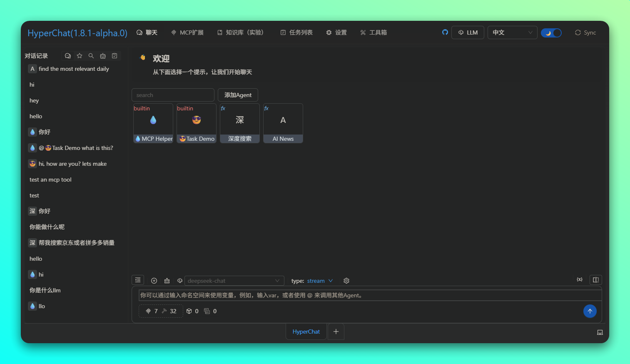Add a new tab with the plus button
The image size is (630, 364).
(336, 332)
